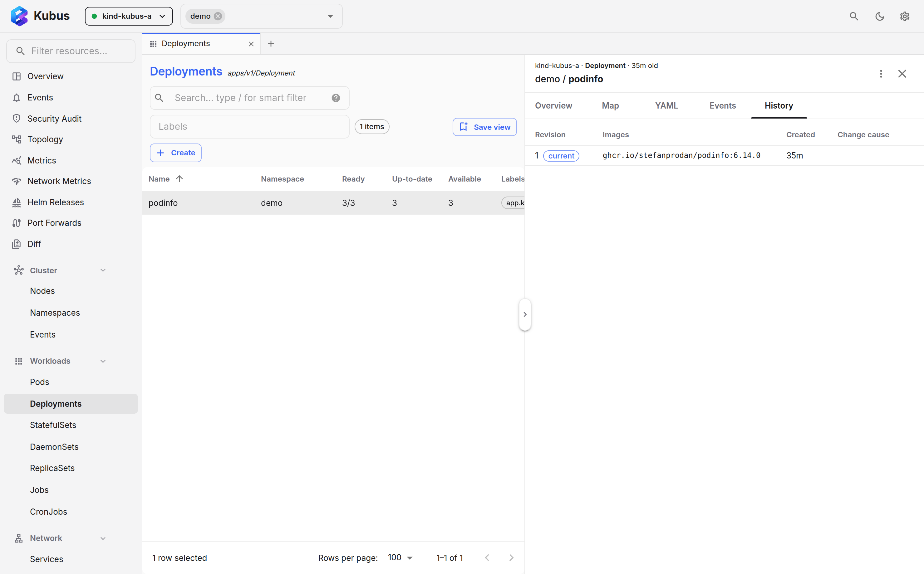Click the Kubus logo icon
This screenshot has width=924, height=574.
[x=19, y=16]
